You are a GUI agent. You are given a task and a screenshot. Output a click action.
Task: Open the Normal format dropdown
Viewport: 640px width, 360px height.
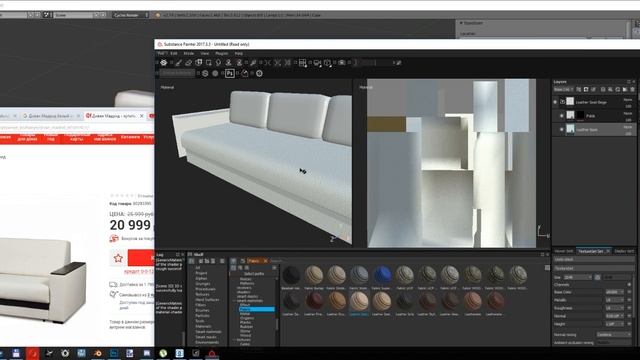[x=615, y=316]
